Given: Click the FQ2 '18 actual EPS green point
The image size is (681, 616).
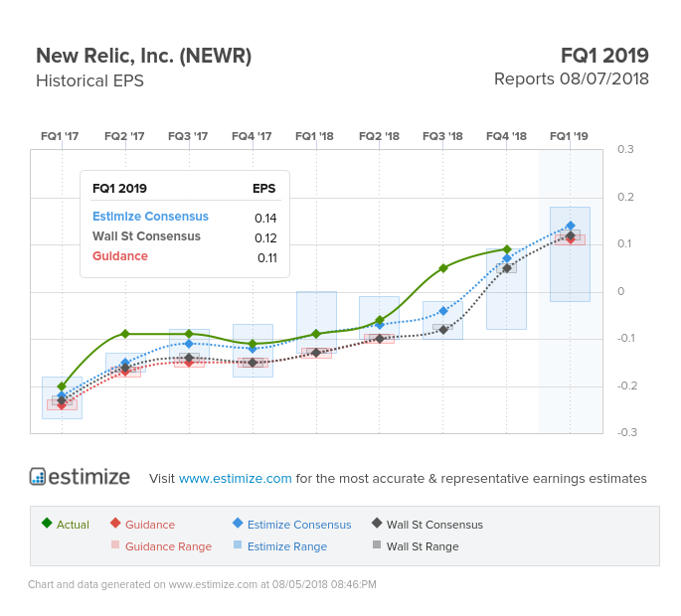Looking at the screenshot, I should (380, 320).
